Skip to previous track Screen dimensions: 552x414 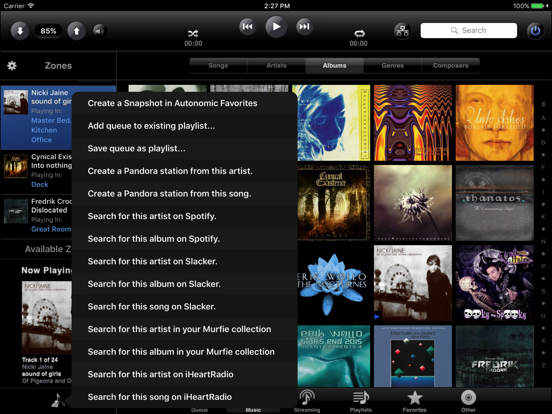tap(247, 27)
